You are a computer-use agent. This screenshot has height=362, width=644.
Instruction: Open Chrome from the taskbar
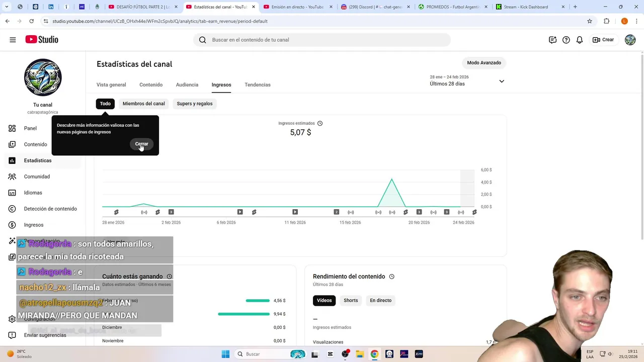[374, 354]
